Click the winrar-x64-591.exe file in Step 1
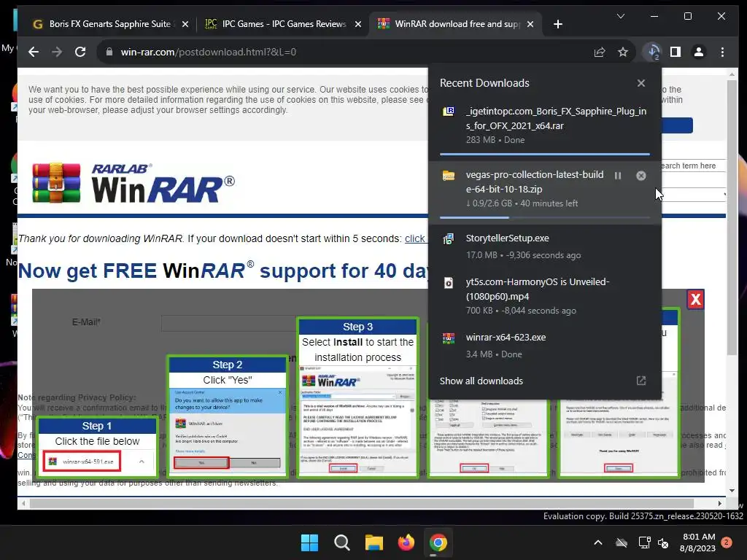 coord(82,462)
